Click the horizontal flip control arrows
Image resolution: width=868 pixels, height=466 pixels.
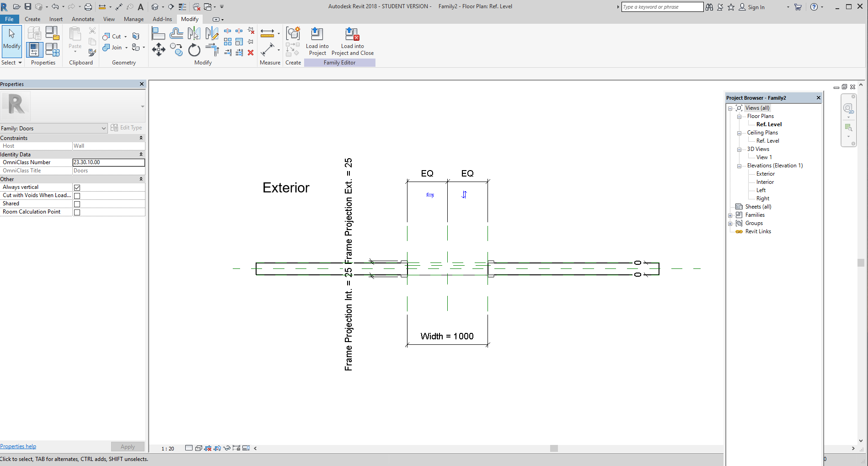click(x=430, y=195)
